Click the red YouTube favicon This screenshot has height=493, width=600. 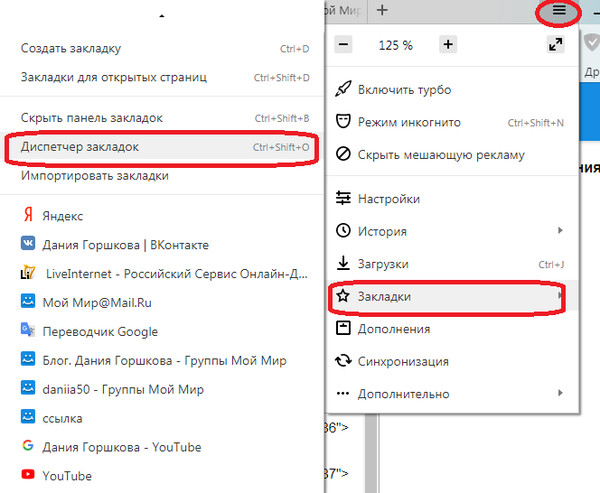click(x=28, y=475)
